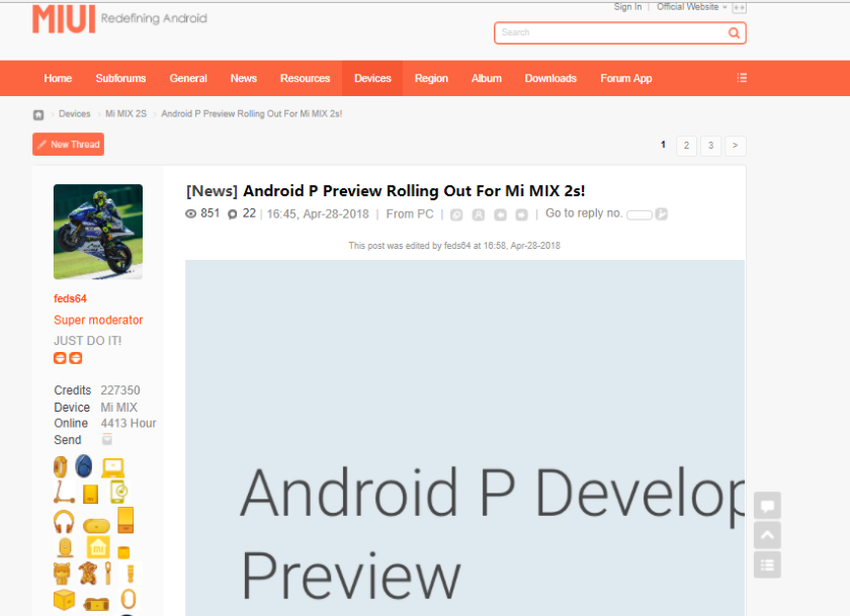Enable view-author-only with the person icon
Viewport: 850px width, 616px height.
(478, 214)
